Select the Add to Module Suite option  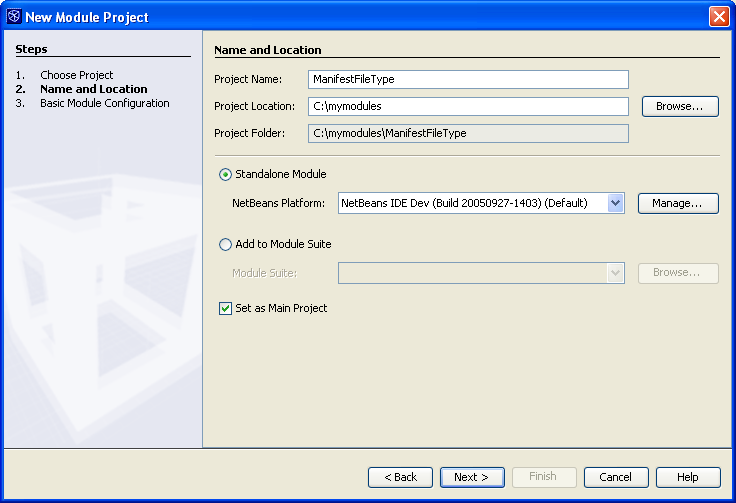pyautogui.click(x=225, y=244)
